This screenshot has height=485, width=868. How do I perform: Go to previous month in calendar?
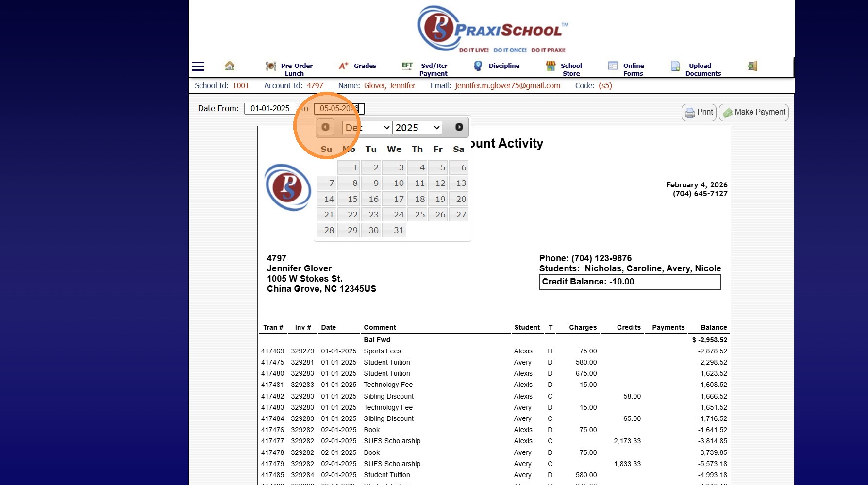(x=325, y=127)
